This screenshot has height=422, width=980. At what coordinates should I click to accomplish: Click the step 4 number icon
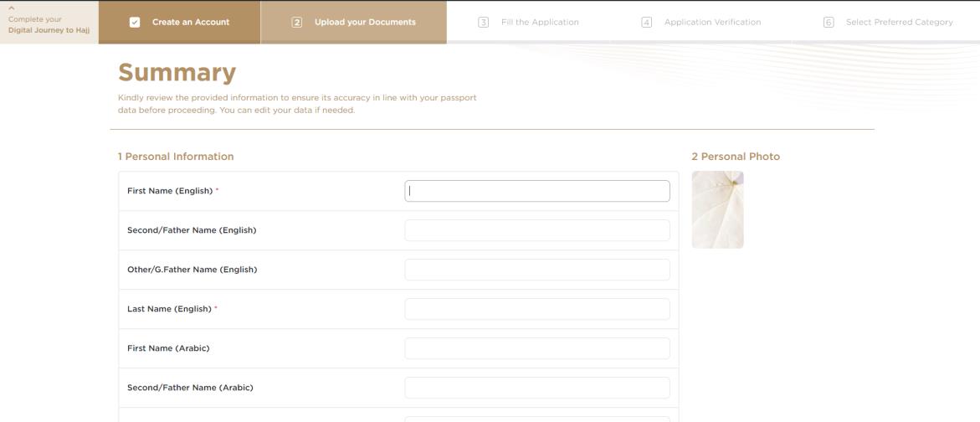pos(647,23)
